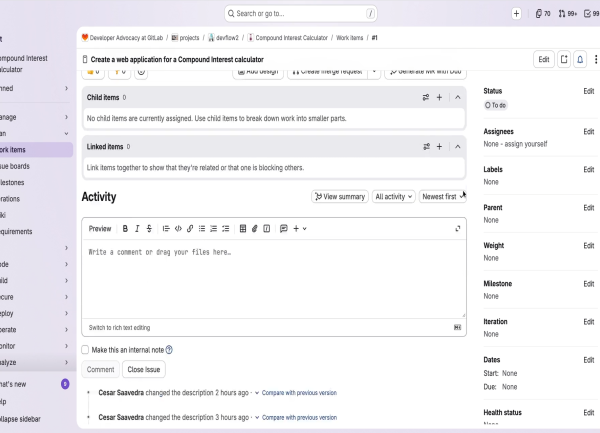Switch to the Preview tab in the editor

tap(100, 229)
